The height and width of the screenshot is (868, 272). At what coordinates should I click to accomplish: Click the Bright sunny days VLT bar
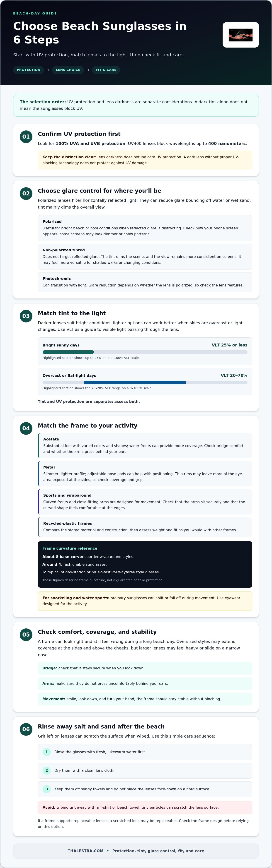point(145,352)
